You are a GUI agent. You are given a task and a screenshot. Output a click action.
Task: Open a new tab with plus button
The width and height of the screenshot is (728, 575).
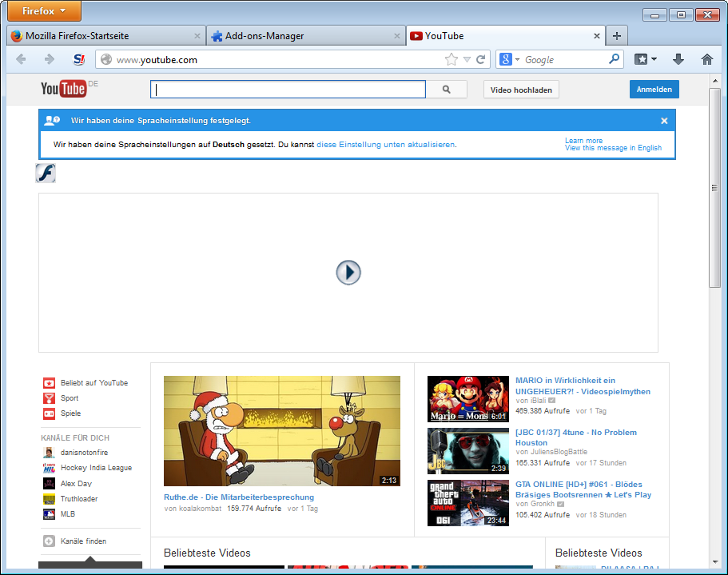pos(617,36)
